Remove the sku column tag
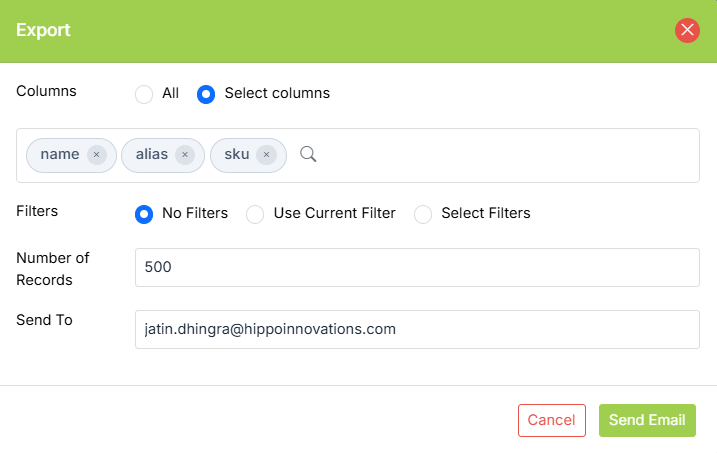Image resolution: width=717 pixels, height=453 pixels. coord(266,155)
